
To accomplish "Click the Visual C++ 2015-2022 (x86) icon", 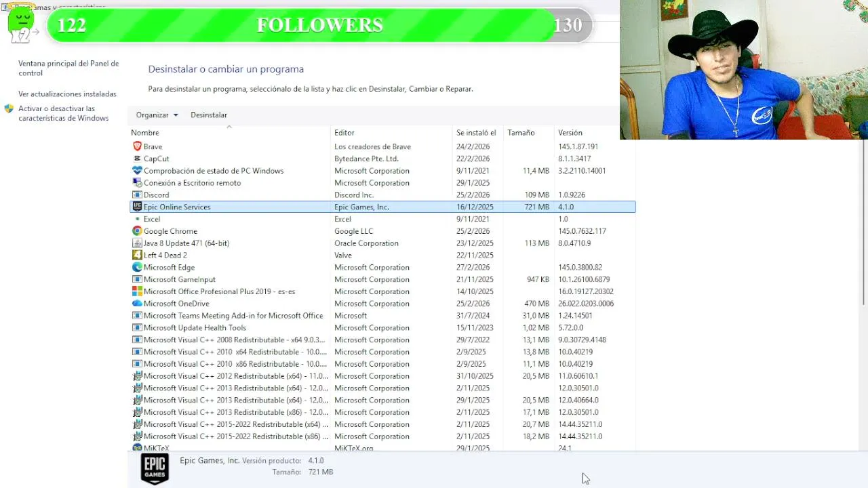I will [137, 436].
